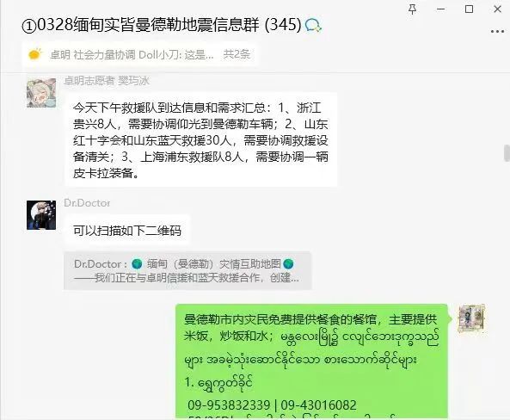Click the chat bubble icon beside group title

[x=313, y=25]
